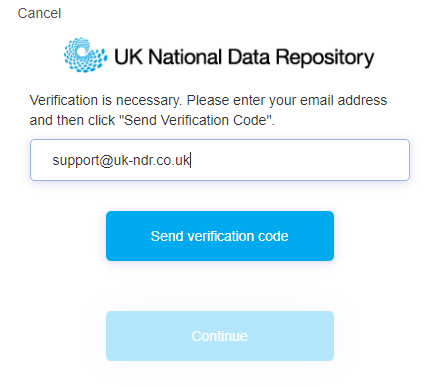Select the verification instructions paragraph

208,110
